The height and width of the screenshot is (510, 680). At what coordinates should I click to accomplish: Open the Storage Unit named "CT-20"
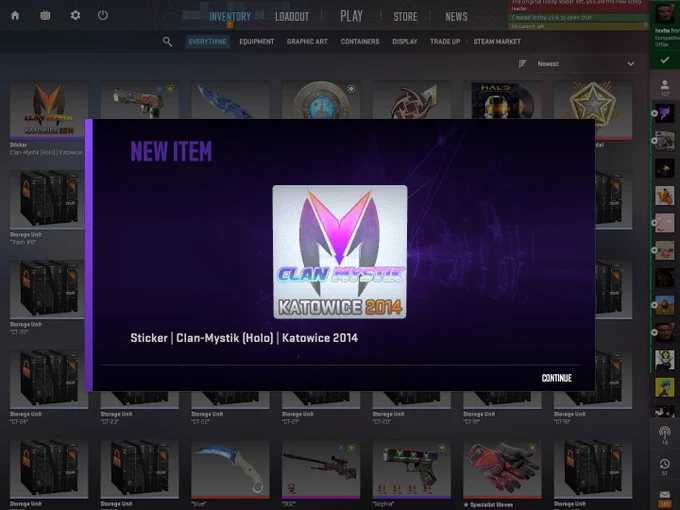(x=412, y=400)
